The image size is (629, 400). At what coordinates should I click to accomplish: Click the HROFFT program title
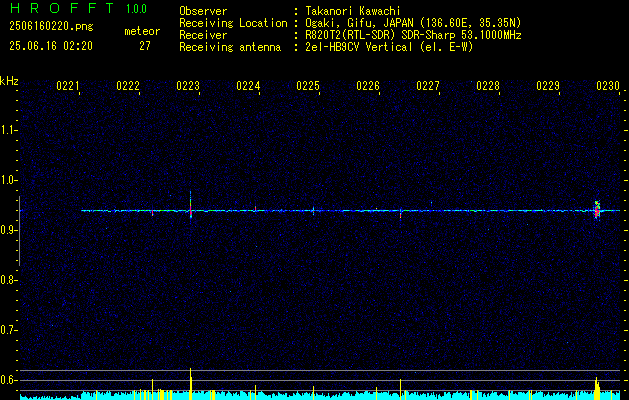(x=62, y=8)
